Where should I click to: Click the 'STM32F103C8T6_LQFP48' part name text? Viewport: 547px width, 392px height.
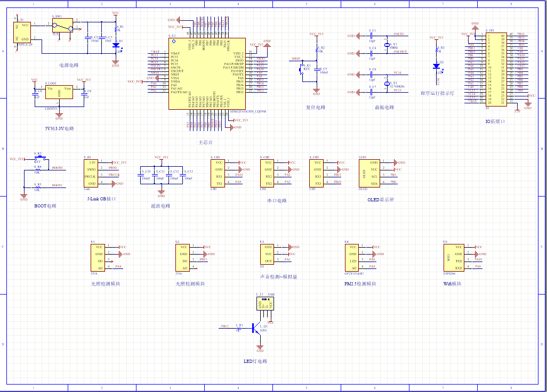coord(248,111)
